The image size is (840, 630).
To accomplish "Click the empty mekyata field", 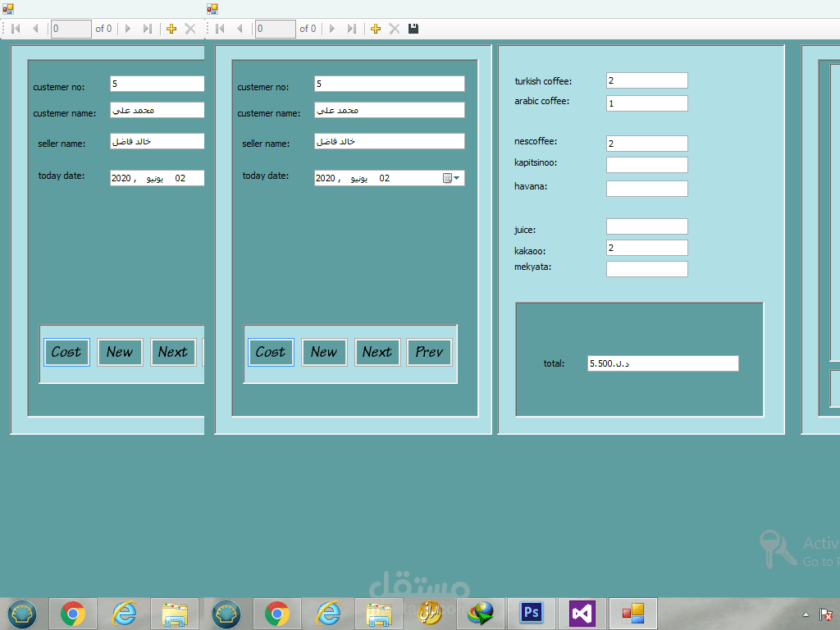I will 646,269.
